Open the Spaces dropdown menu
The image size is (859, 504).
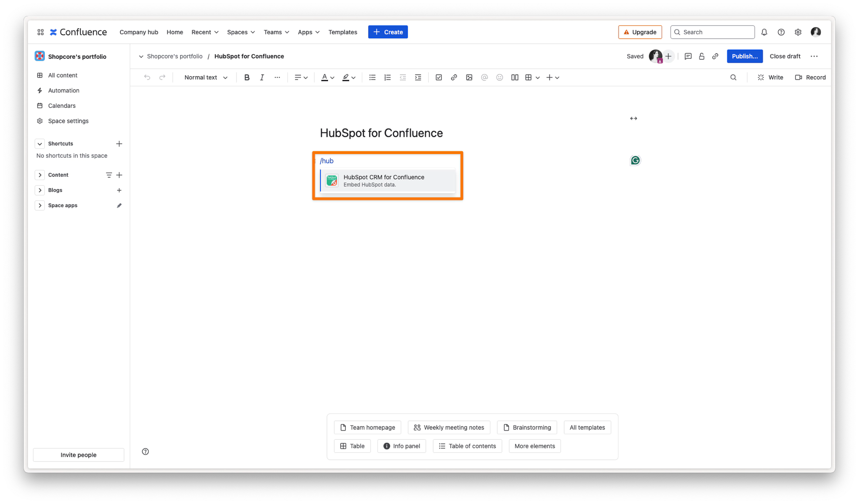coord(241,32)
